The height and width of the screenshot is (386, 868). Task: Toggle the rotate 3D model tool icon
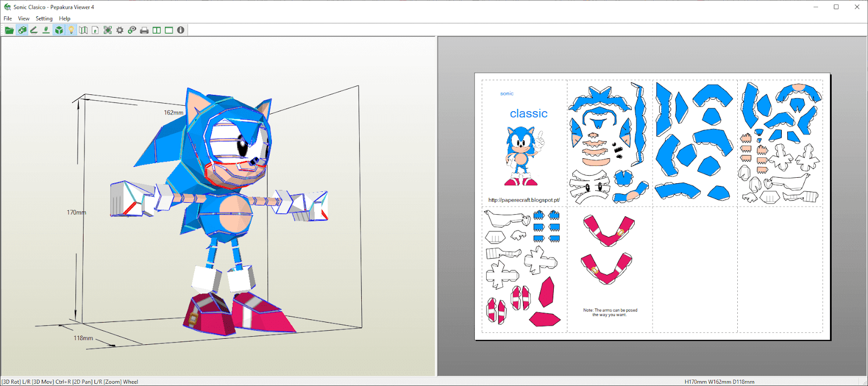(22, 30)
